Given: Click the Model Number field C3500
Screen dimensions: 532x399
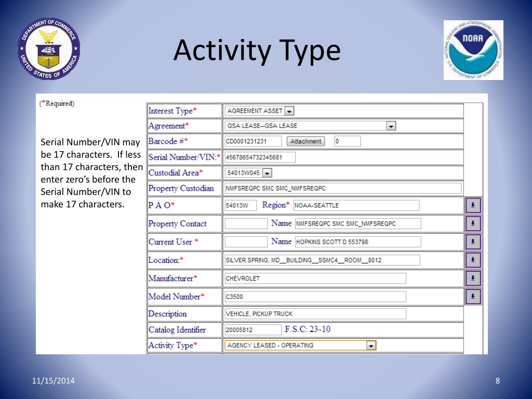Looking at the screenshot, I should [x=315, y=297].
